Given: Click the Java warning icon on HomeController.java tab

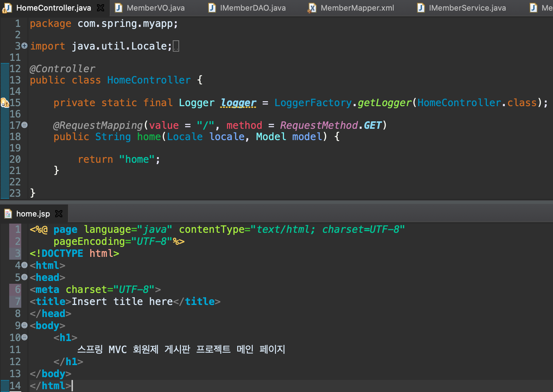Looking at the screenshot, I should click(7, 8).
